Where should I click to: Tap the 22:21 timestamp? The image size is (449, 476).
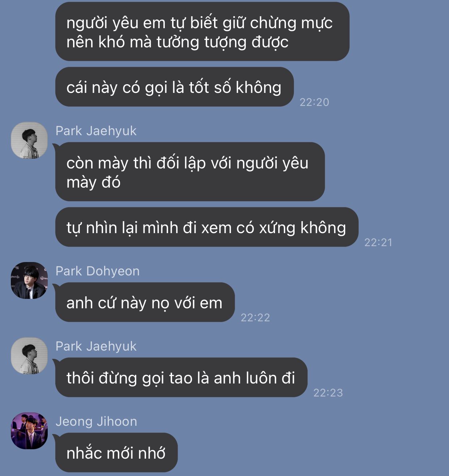point(378,243)
